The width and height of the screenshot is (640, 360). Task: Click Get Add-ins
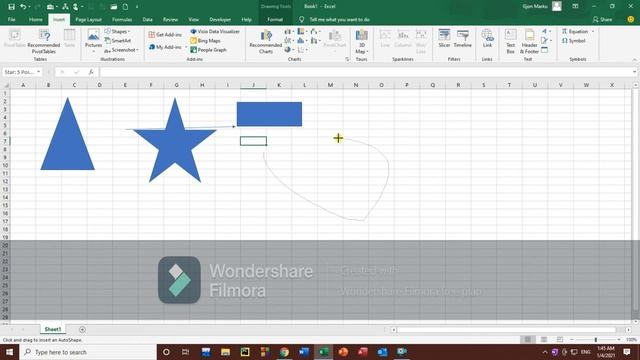pyautogui.click(x=165, y=35)
